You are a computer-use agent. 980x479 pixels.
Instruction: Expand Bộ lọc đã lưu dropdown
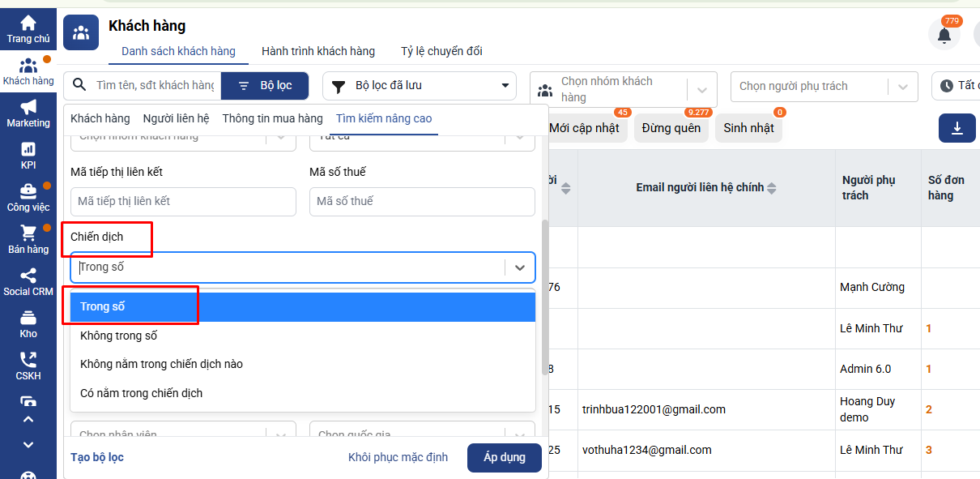[x=420, y=86]
